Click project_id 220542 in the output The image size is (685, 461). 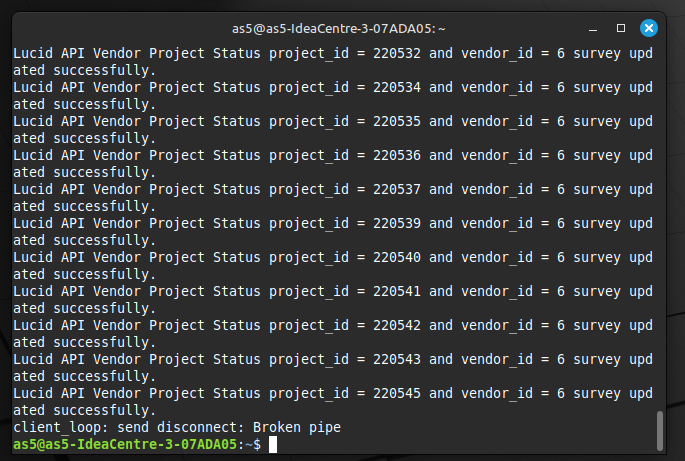click(x=397, y=326)
